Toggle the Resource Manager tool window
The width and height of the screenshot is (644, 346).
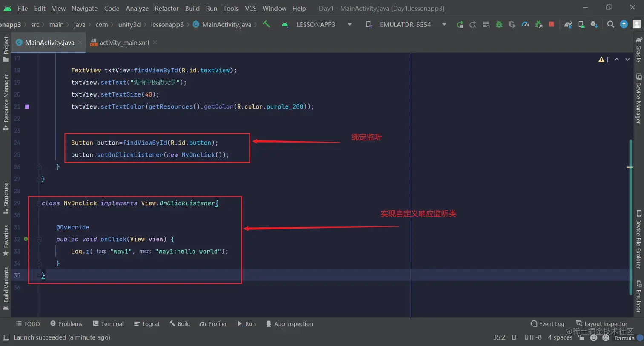coord(6,102)
